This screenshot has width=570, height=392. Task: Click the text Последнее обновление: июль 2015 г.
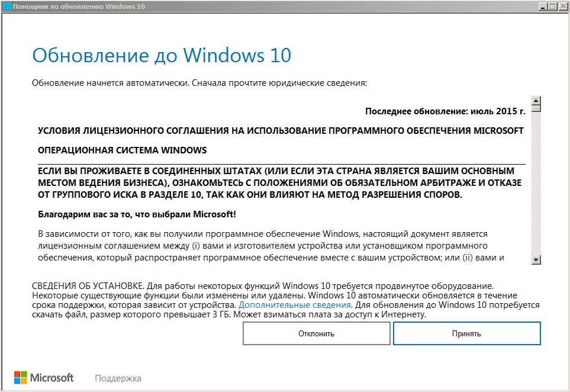pos(445,111)
